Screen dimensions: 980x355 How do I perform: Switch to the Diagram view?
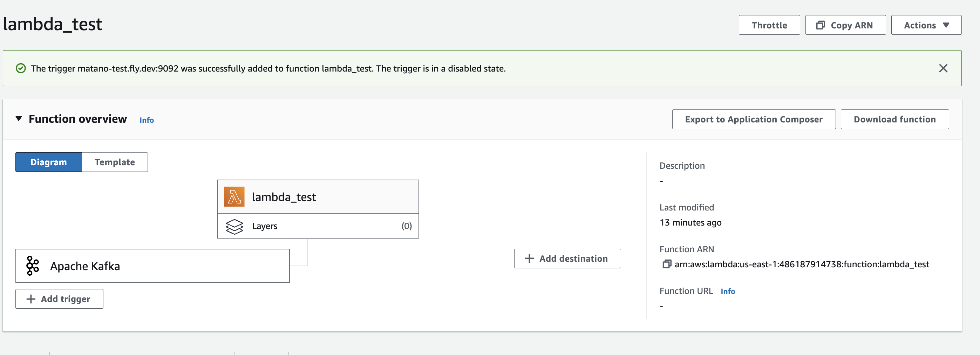click(49, 162)
